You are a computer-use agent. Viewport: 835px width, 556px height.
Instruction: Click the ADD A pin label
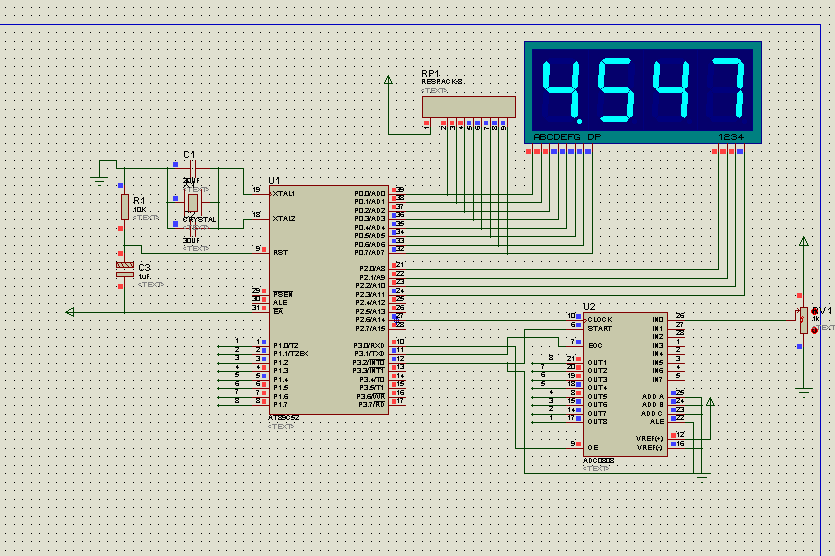(x=652, y=397)
